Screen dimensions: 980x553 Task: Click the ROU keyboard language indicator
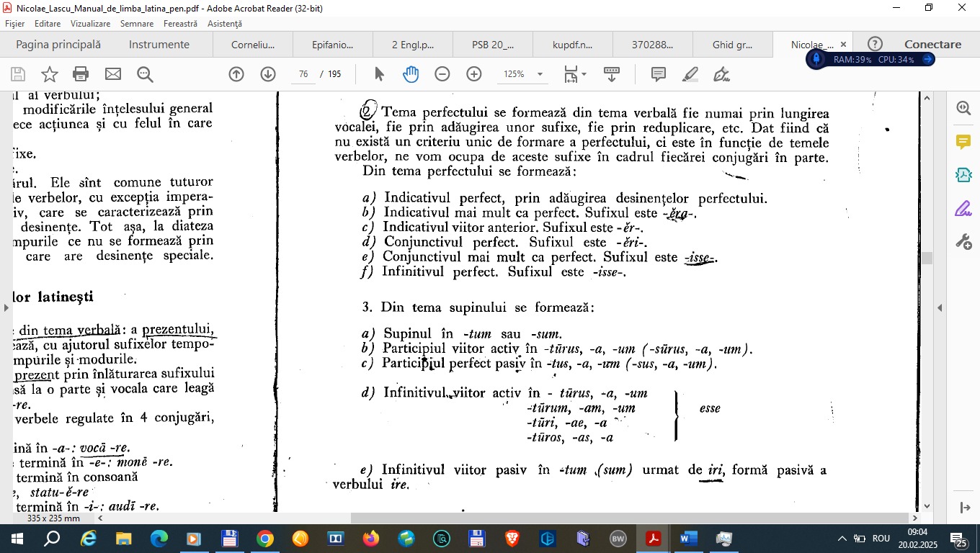pyautogui.click(x=881, y=539)
